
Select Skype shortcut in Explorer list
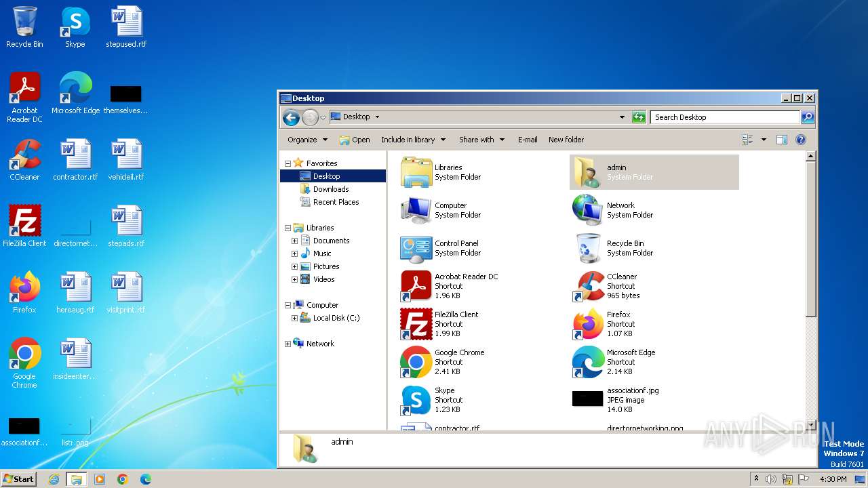tap(483, 400)
